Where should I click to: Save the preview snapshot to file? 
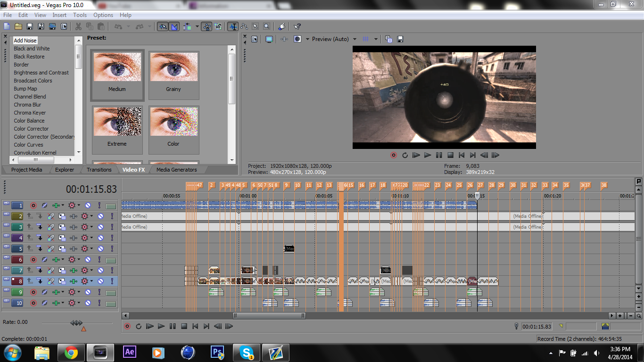point(400,39)
